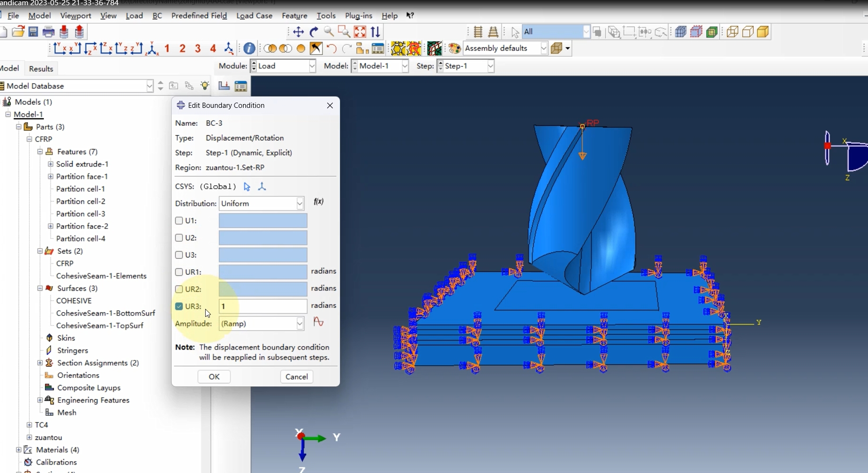
Task: Click the Auto-Fit View icon
Action: click(360, 32)
